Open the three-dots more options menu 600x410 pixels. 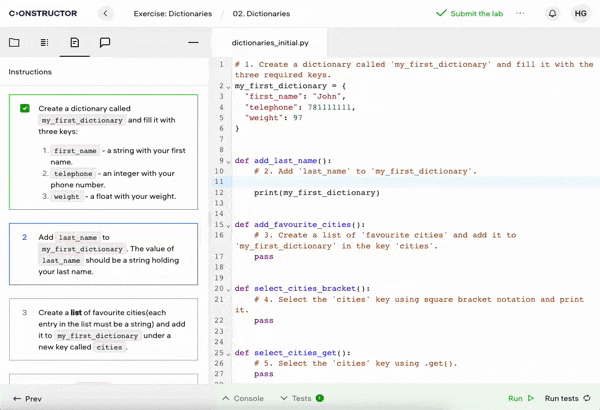coord(520,14)
